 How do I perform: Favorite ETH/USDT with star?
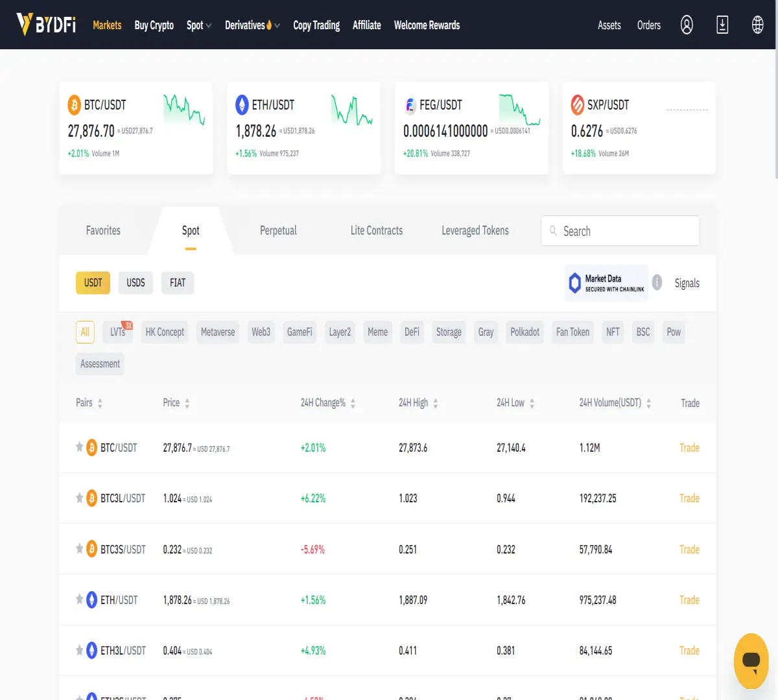[x=79, y=599]
